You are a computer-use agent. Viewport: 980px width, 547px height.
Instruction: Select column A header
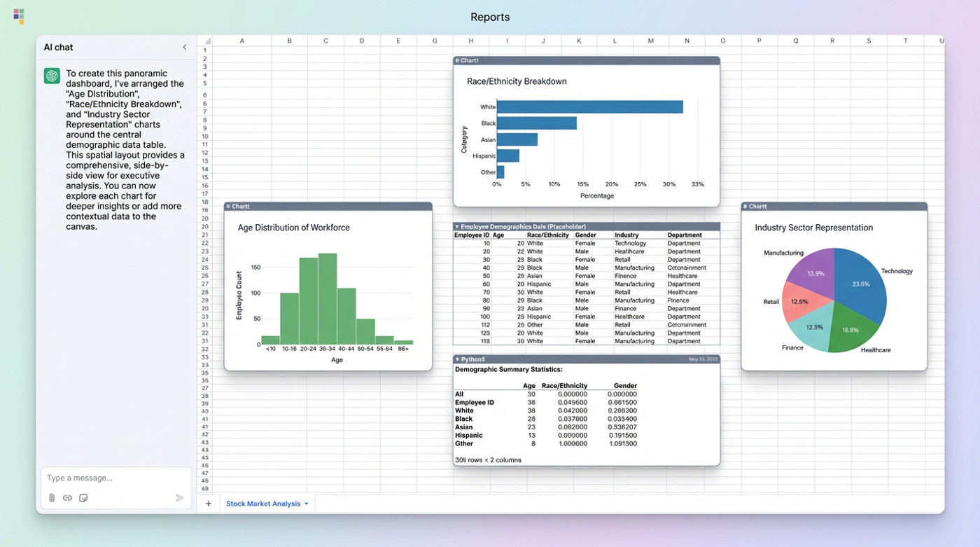pyautogui.click(x=241, y=41)
